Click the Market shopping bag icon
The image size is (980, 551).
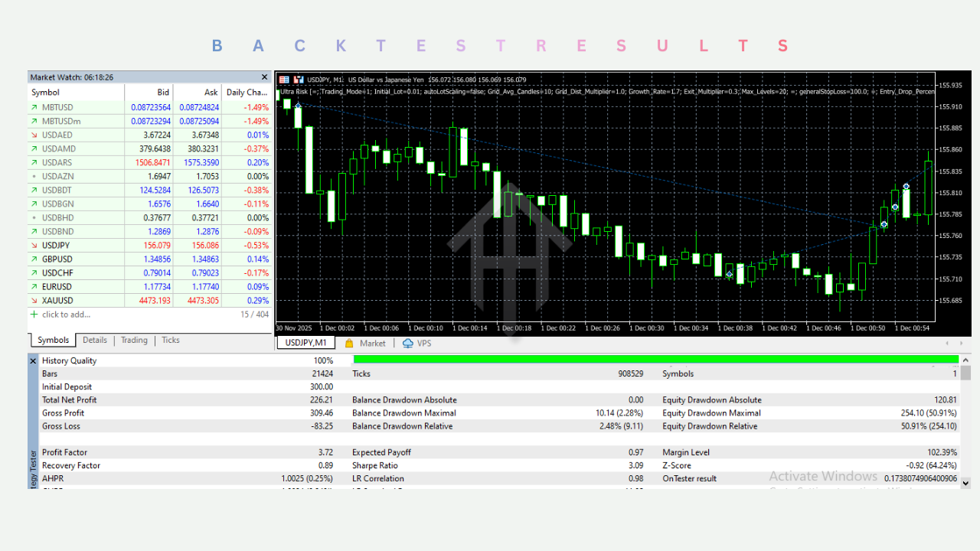(x=349, y=343)
